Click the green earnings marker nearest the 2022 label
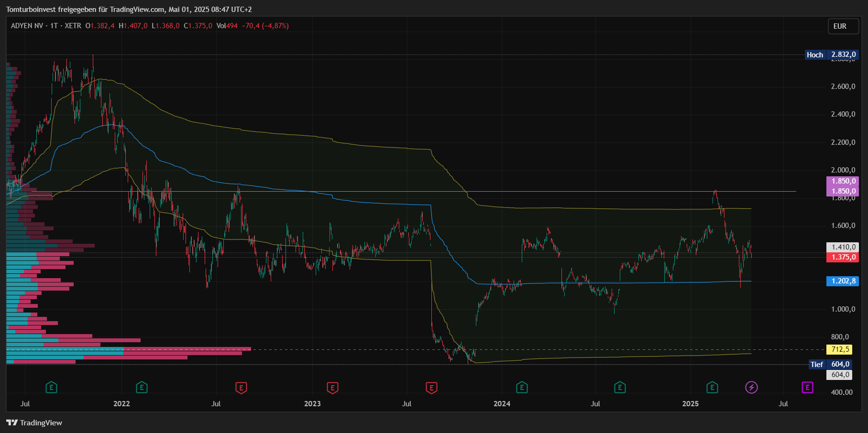Image resolution: width=868 pixels, height=433 pixels. pyautogui.click(x=142, y=387)
